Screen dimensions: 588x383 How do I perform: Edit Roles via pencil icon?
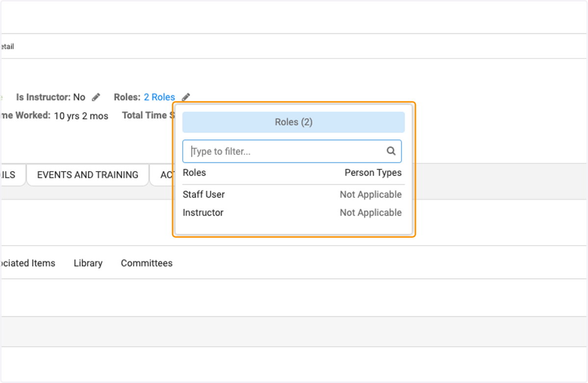(186, 97)
